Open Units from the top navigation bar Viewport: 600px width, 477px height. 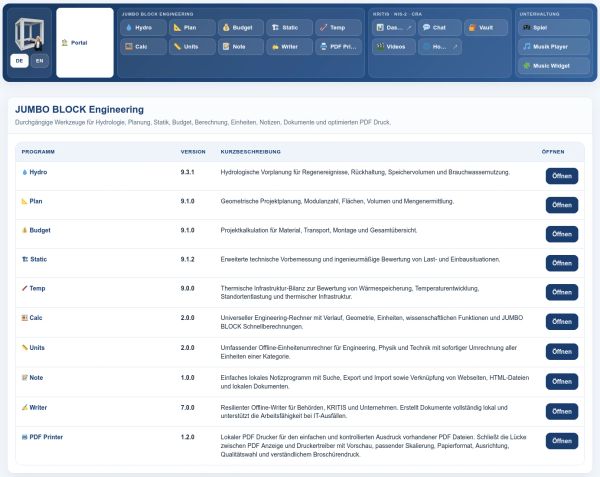(192, 47)
